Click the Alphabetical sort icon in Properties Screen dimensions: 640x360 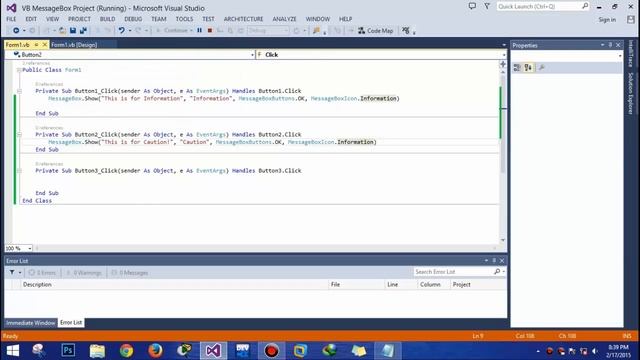(528, 68)
